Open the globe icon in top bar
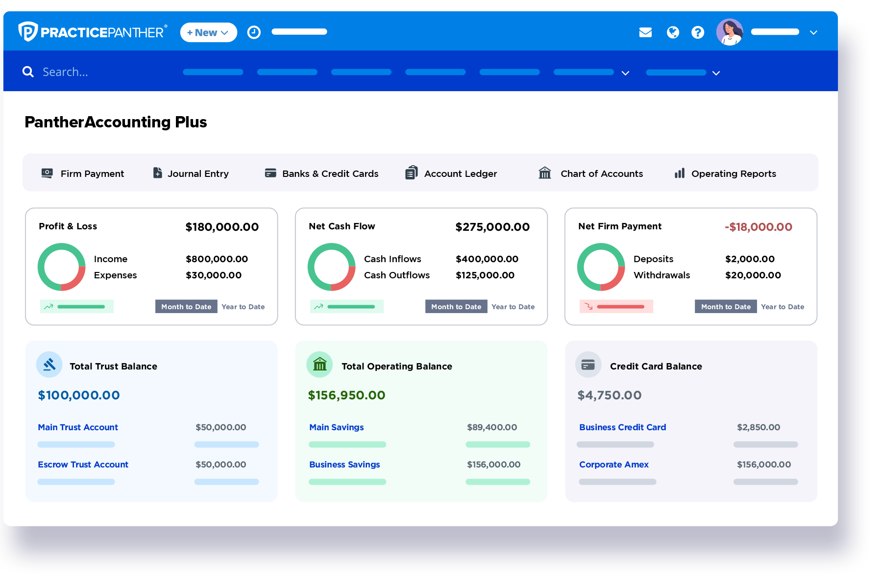Image resolution: width=882 pixels, height=588 pixels. 673,32
